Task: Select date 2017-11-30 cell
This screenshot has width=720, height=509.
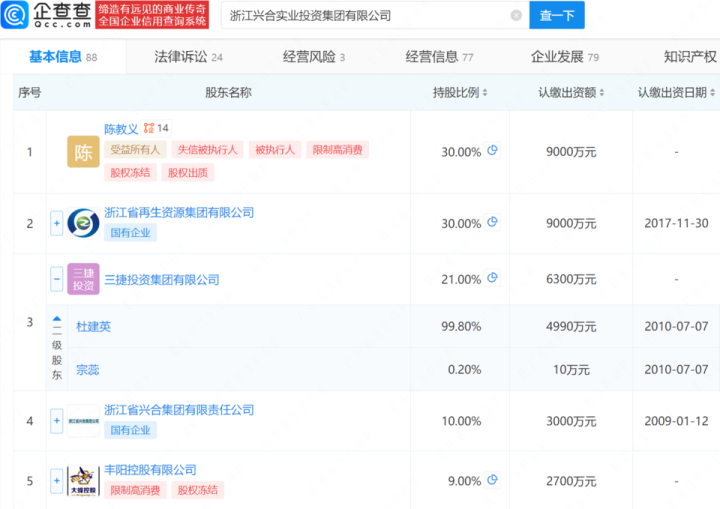Action: pos(676,223)
